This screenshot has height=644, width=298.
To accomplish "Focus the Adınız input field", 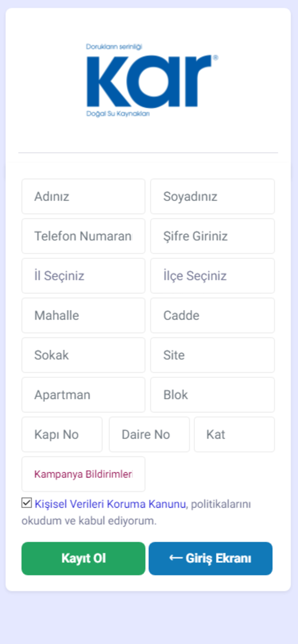I will coord(83,197).
